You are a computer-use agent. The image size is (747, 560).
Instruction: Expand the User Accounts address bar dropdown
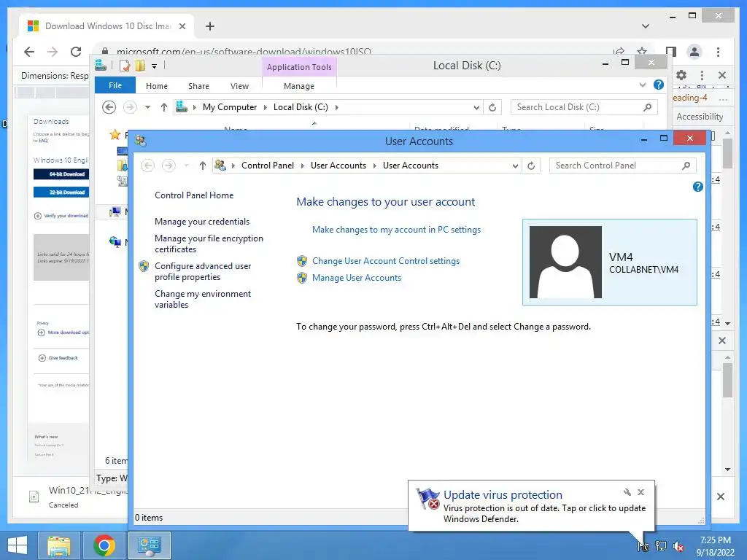[x=515, y=166]
